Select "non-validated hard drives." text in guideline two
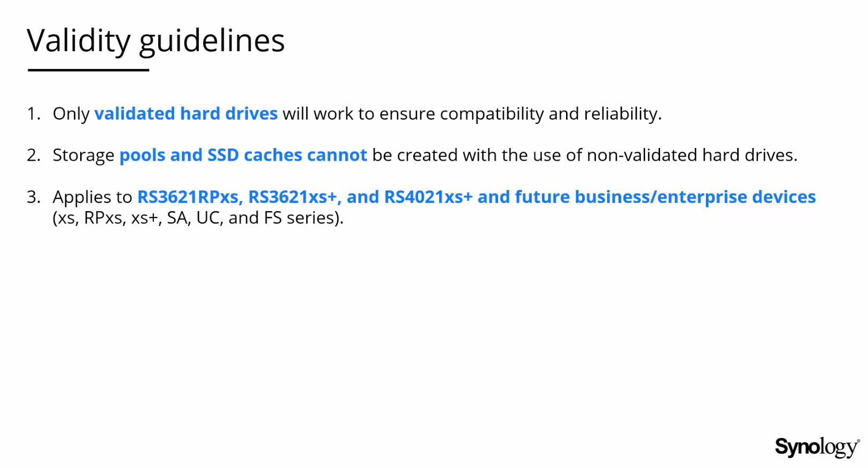The image size is (868, 468). (x=692, y=155)
